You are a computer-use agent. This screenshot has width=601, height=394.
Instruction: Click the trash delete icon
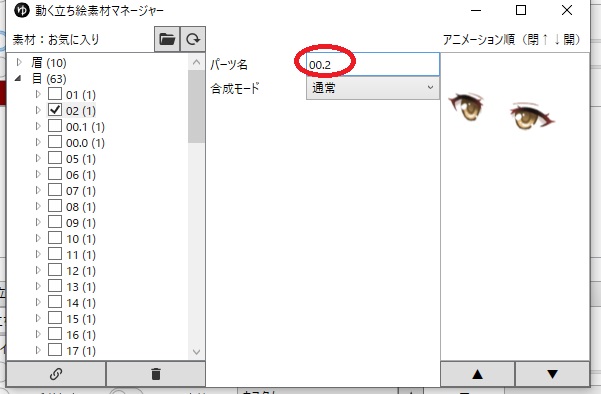click(156, 374)
